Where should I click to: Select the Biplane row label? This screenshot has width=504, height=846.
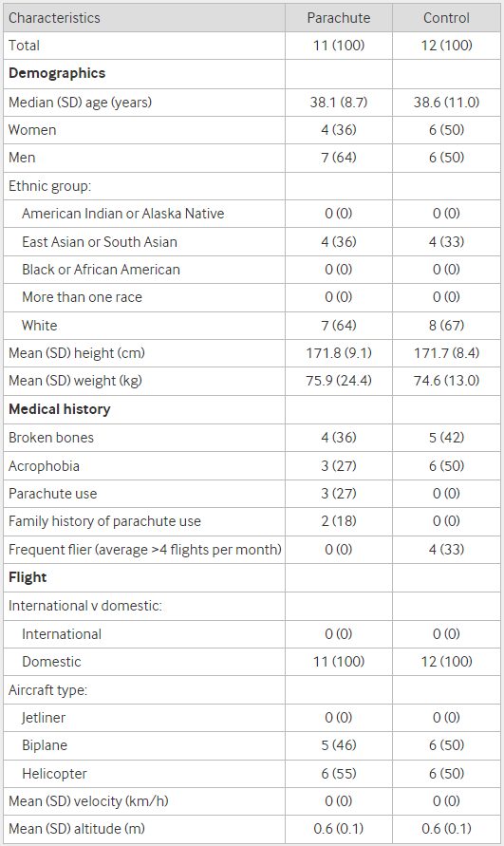45,745
